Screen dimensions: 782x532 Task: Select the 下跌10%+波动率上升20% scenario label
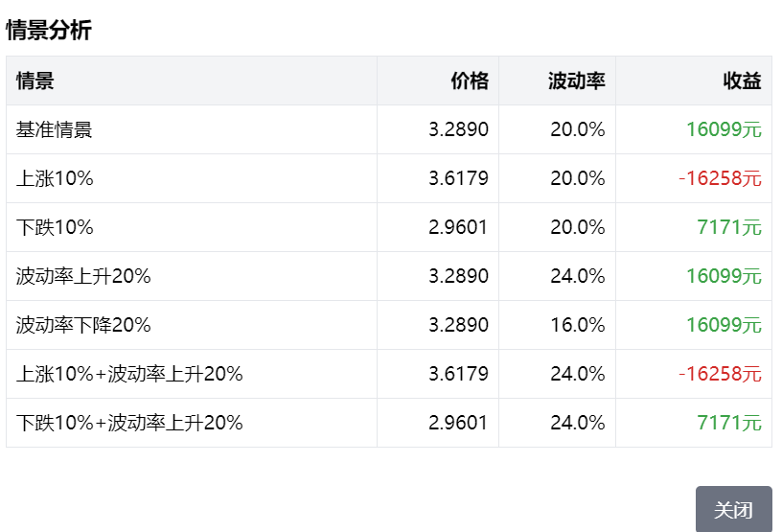pyautogui.click(x=129, y=423)
